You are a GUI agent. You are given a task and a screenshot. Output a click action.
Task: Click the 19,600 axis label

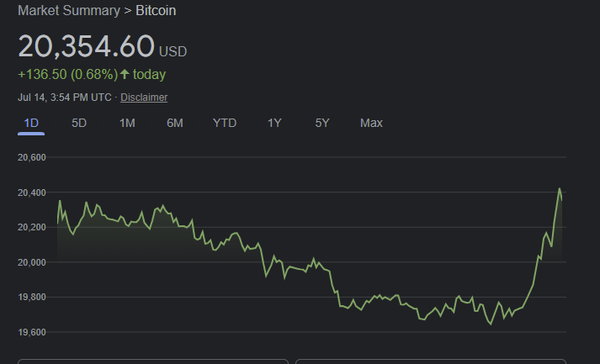(32, 332)
